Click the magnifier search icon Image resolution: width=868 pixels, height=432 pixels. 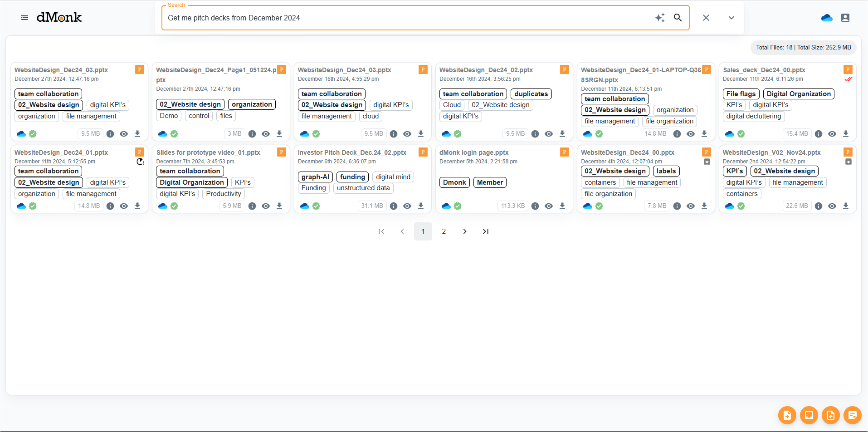coord(678,18)
